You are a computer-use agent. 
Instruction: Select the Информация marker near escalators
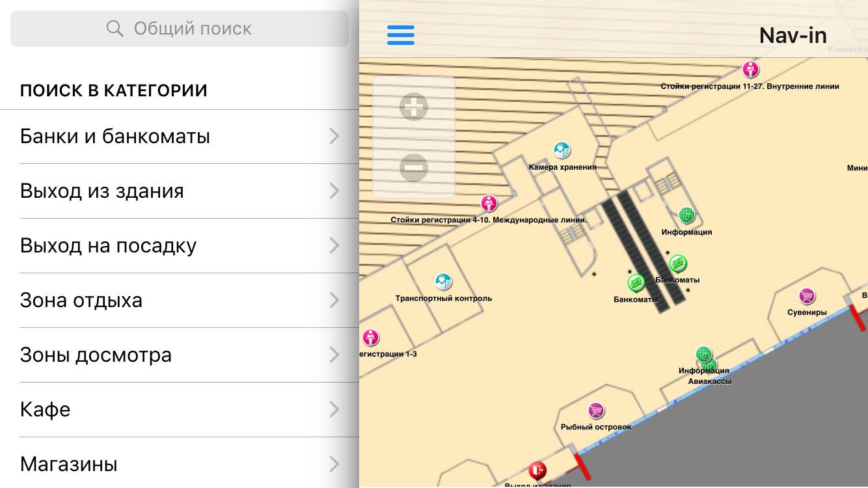tap(686, 215)
